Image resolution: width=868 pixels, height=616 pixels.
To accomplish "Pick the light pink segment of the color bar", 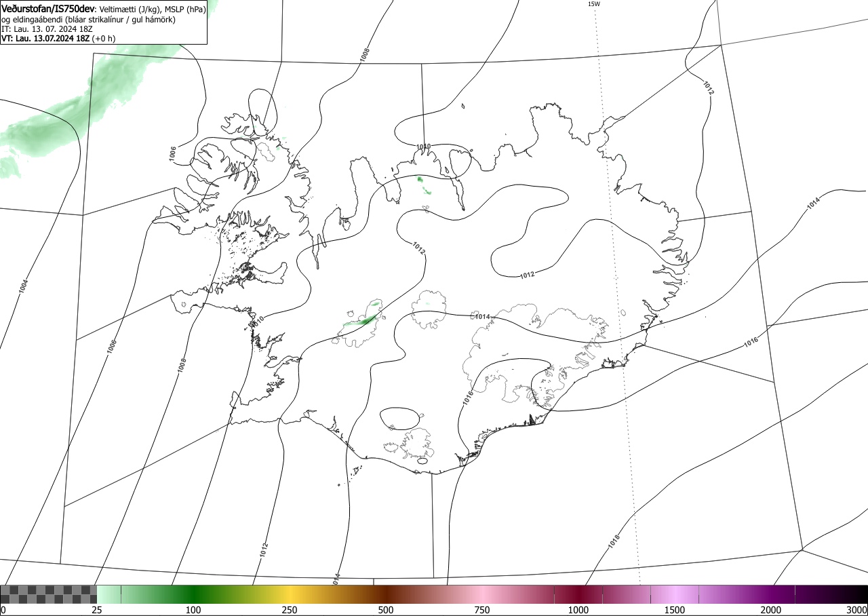I will pos(482,594).
